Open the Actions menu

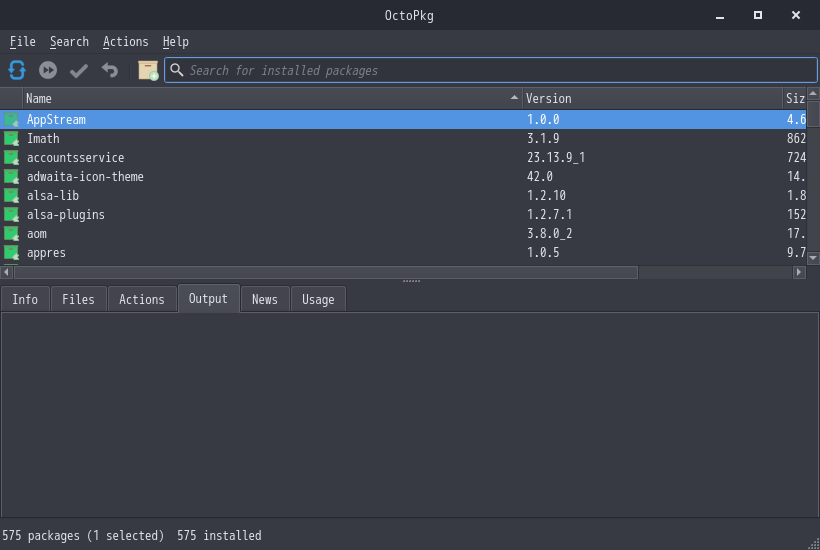tap(126, 42)
